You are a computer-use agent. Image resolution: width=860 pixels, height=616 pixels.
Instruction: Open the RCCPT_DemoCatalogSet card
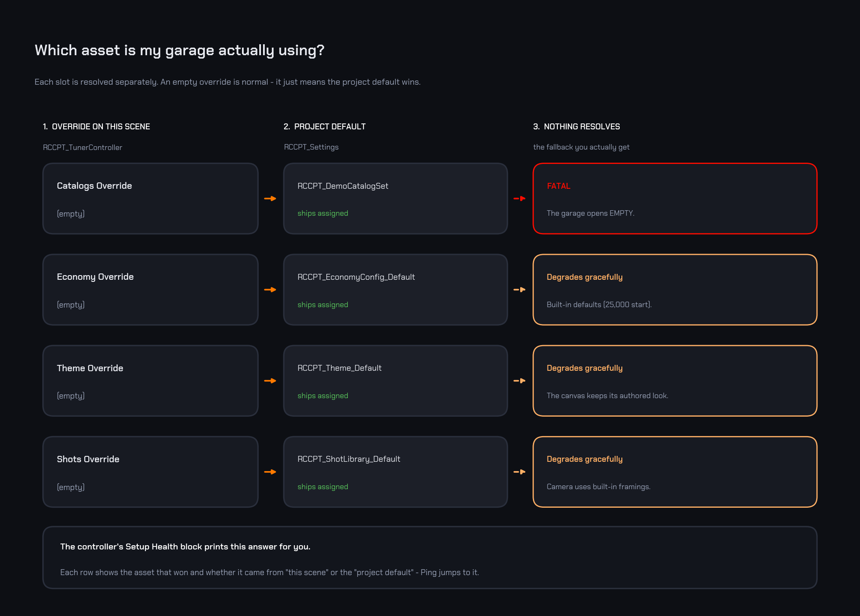(x=395, y=198)
